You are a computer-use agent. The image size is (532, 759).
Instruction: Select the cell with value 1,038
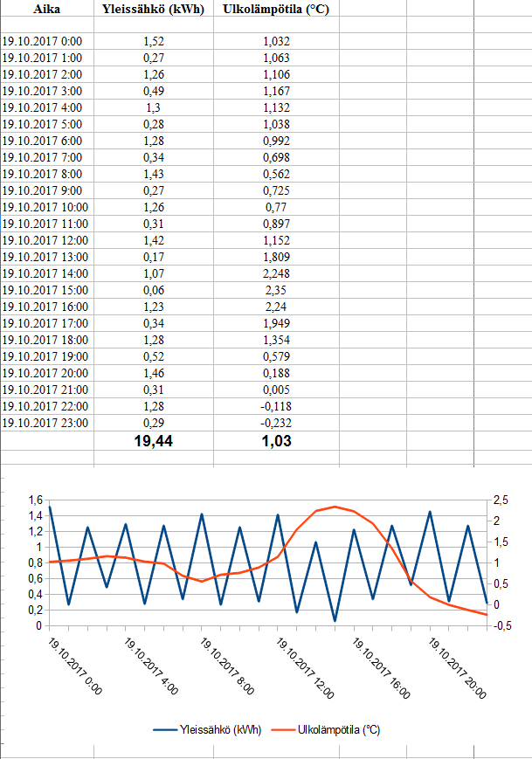276,124
